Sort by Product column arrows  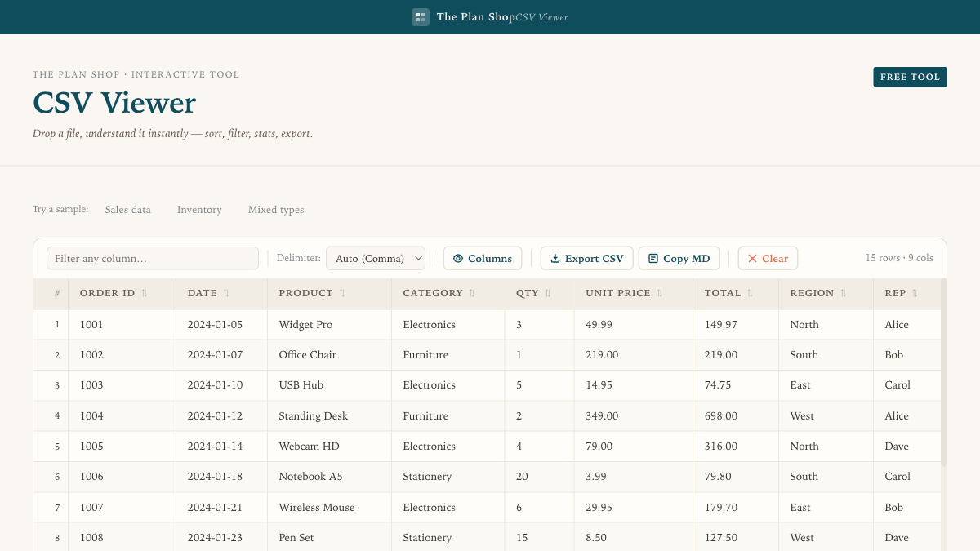point(342,293)
